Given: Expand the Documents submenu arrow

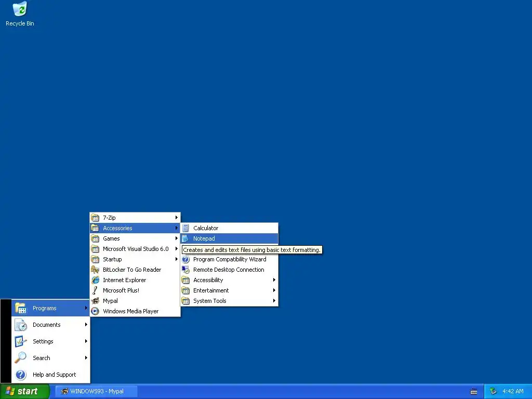Looking at the screenshot, I should pyautogui.click(x=86, y=325).
